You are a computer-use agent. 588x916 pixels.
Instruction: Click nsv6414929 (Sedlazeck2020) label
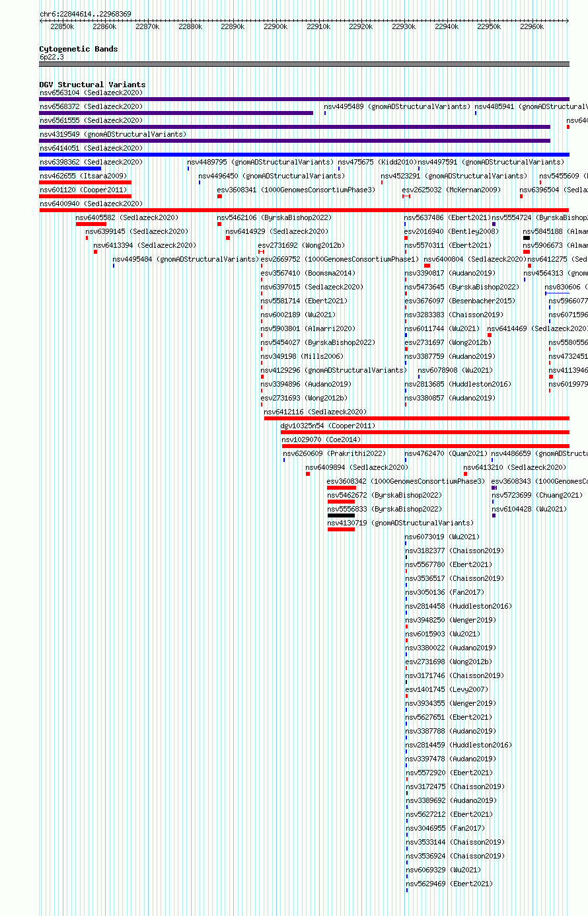276,231
